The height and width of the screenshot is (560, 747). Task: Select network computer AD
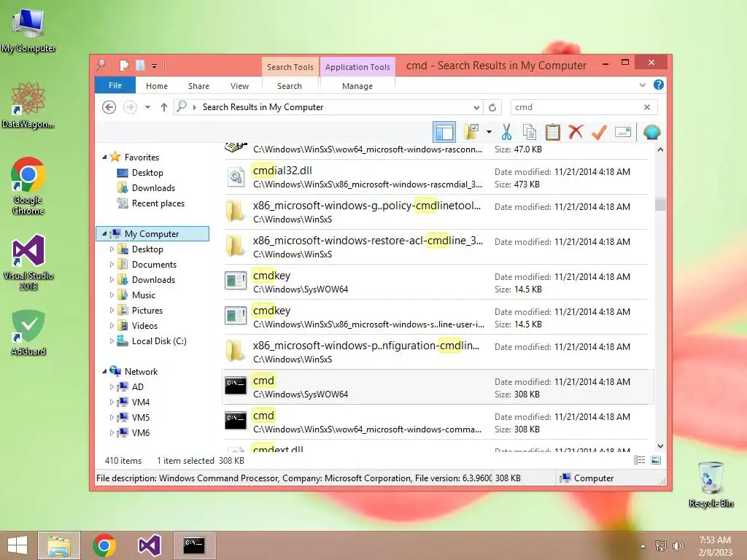point(137,386)
